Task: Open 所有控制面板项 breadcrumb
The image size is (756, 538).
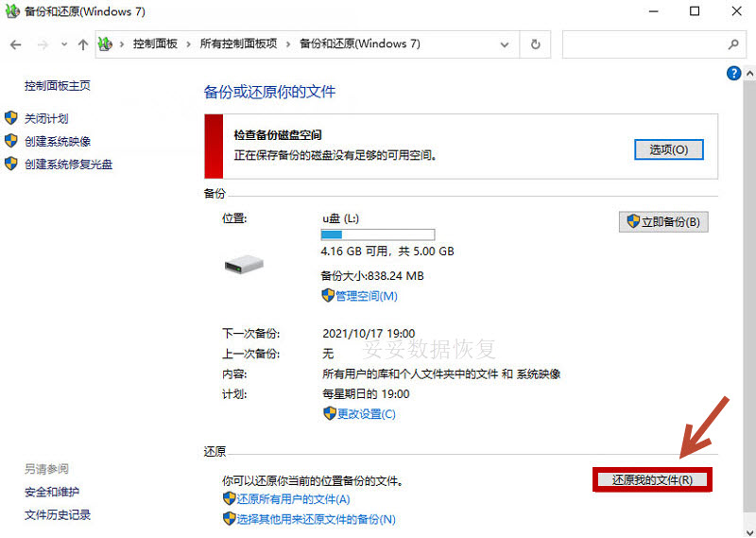Action: point(239,43)
